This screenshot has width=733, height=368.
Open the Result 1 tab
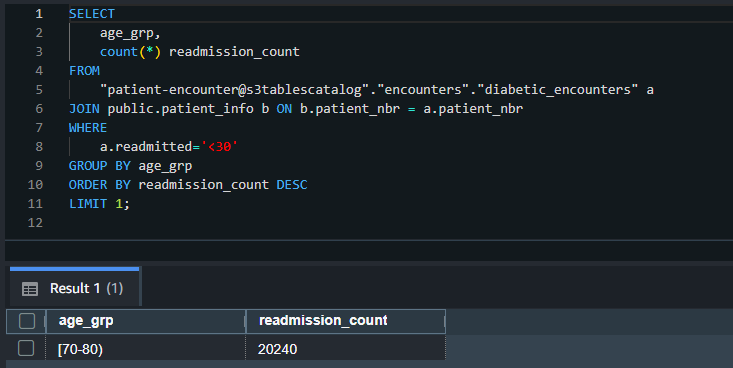click(74, 288)
